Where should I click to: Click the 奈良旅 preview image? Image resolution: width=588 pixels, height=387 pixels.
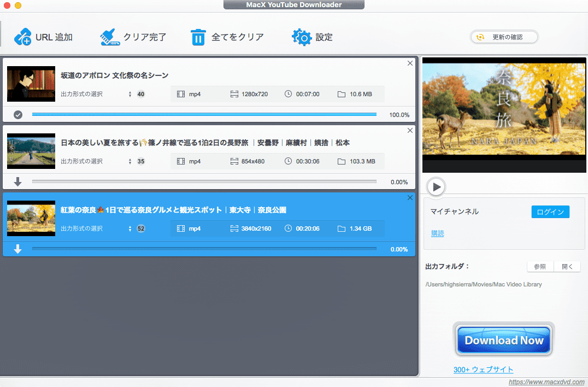[x=504, y=115]
